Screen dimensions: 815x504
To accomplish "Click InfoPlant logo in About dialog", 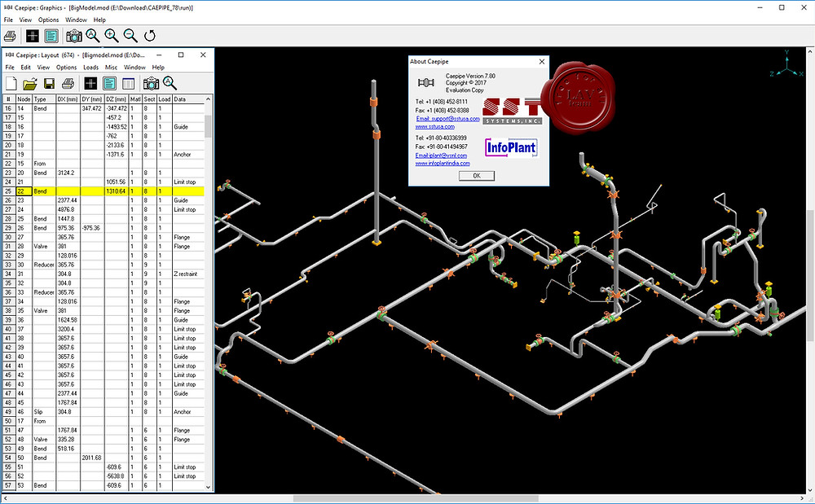I will coord(511,148).
